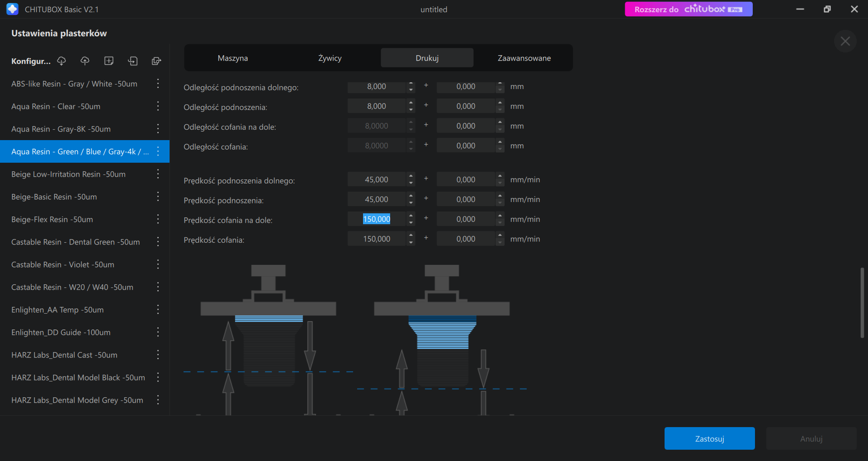Open options menu for Beige-Flex Resin
The height and width of the screenshot is (461, 868).
(158, 219)
